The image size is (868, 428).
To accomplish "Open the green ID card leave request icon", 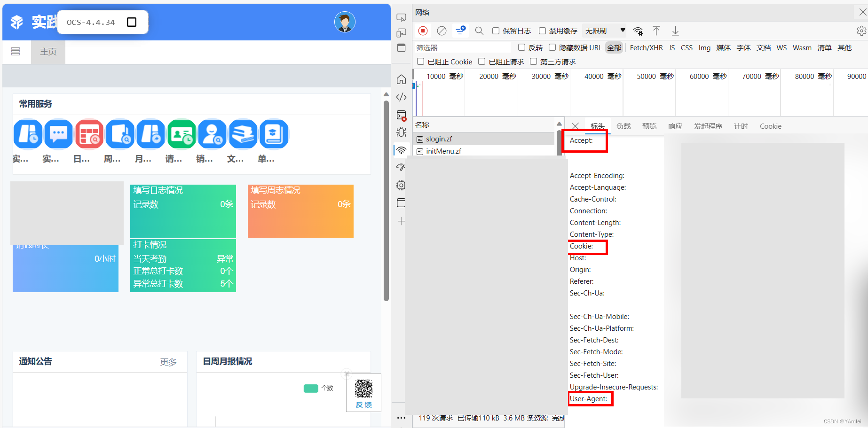I will point(181,134).
